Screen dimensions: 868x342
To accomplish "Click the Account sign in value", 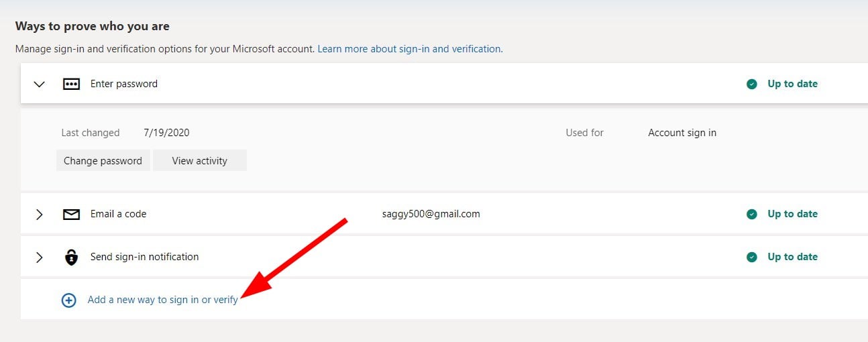I will point(682,133).
